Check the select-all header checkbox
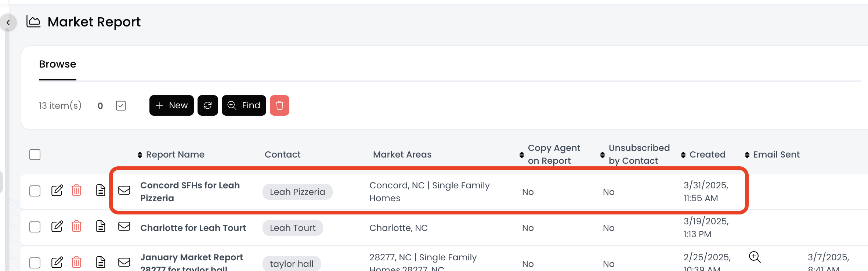Image resolution: width=868 pixels, height=271 pixels. [x=35, y=155]
